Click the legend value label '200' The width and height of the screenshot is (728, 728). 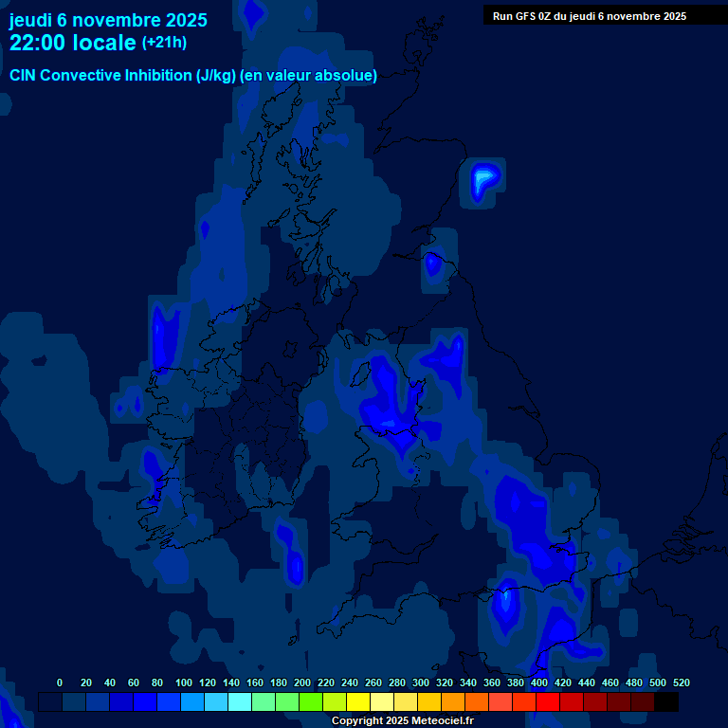click(x=302, y=682)
